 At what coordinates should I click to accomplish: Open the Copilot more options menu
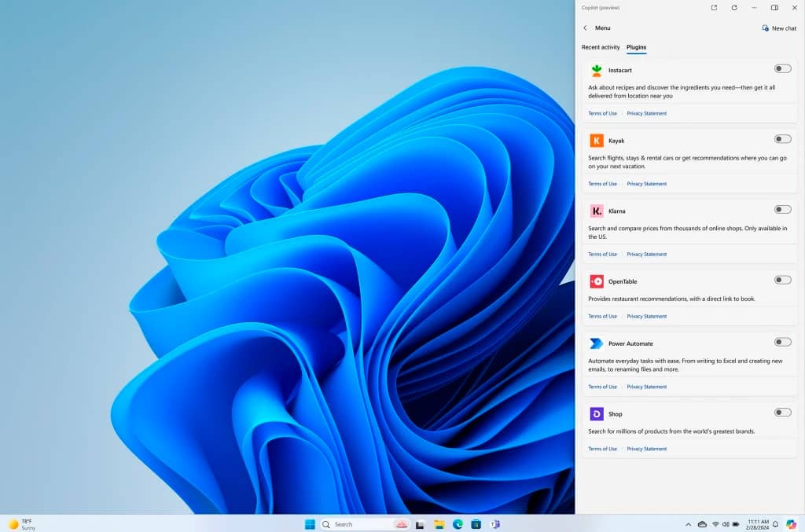[755, 8]
